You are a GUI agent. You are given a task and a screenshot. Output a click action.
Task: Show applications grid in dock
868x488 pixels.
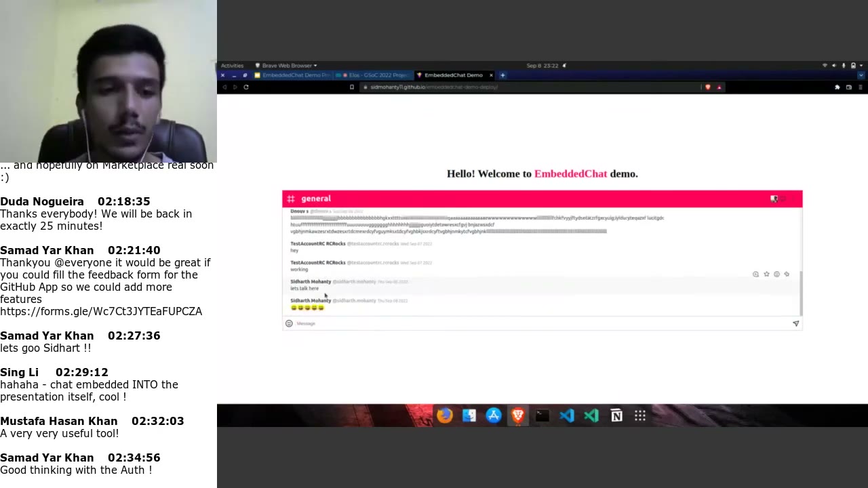pos(640,415)
